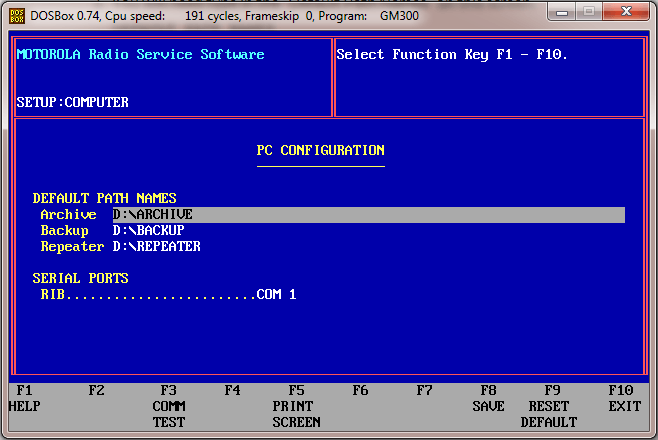Click the F8 SAVE function label

pos(488,398)
